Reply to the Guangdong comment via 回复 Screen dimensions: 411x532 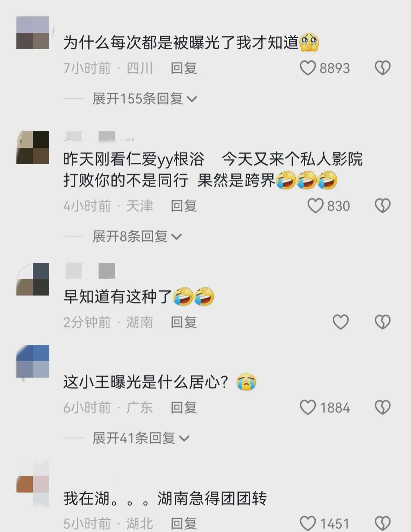point(184,407)
